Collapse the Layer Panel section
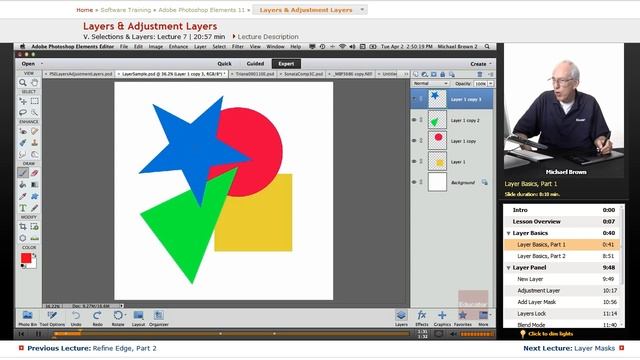The image size is (640, 360). pos(509,268)
